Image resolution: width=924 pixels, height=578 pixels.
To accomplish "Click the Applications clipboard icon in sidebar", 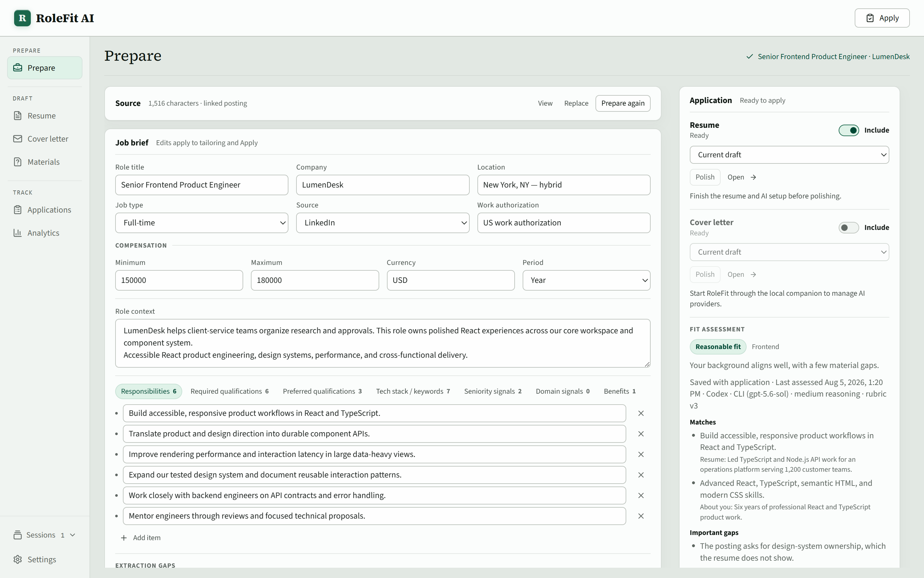I will click(x=18, y=209).
